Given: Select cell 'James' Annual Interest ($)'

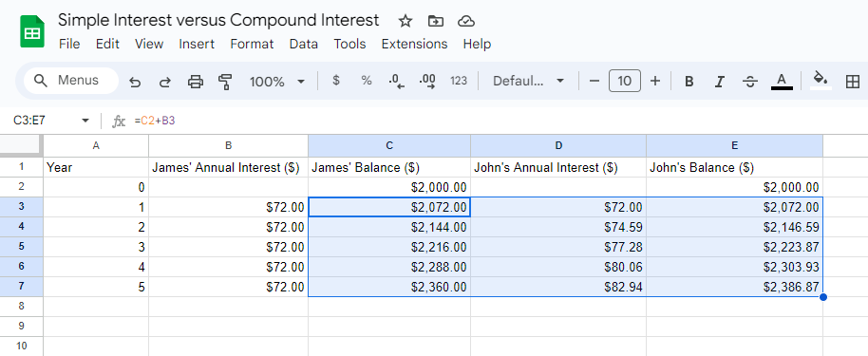Looking at the screenshot, I should tap(228, 167).
